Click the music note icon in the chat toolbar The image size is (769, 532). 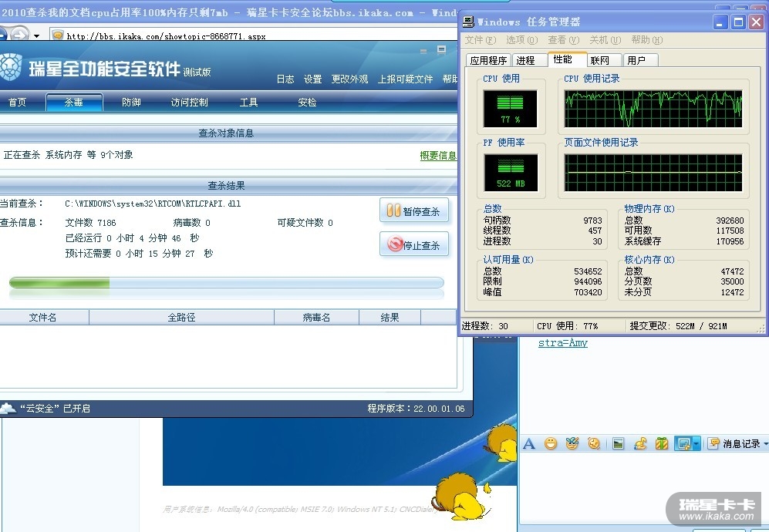(640, 444)
